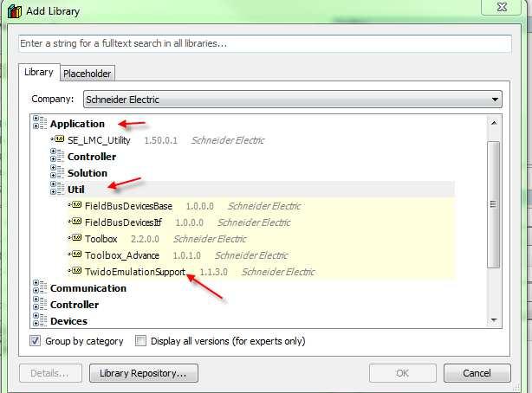
Task: Click the Details button
Action: (x=50, y=373)
